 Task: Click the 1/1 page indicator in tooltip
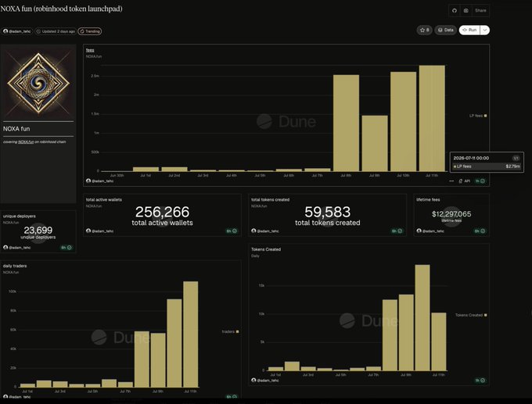pyautogui.click(x=516, y=159)
